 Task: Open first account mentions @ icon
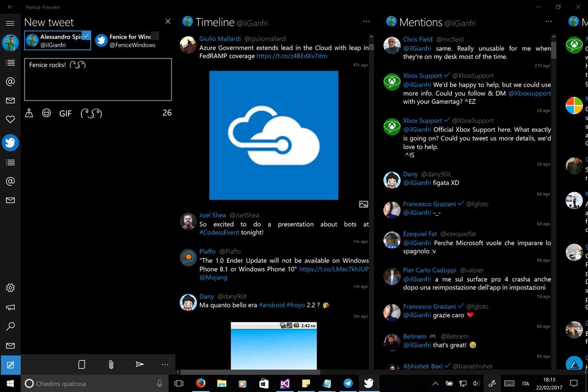point(10,81)
